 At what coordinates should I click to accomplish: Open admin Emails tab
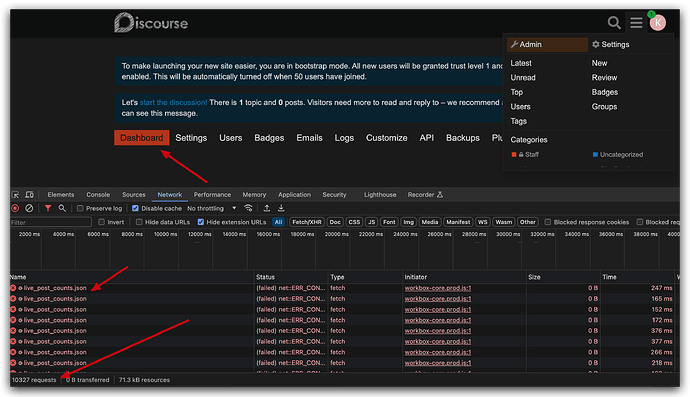pyautogui.click(x=309, y=138)
